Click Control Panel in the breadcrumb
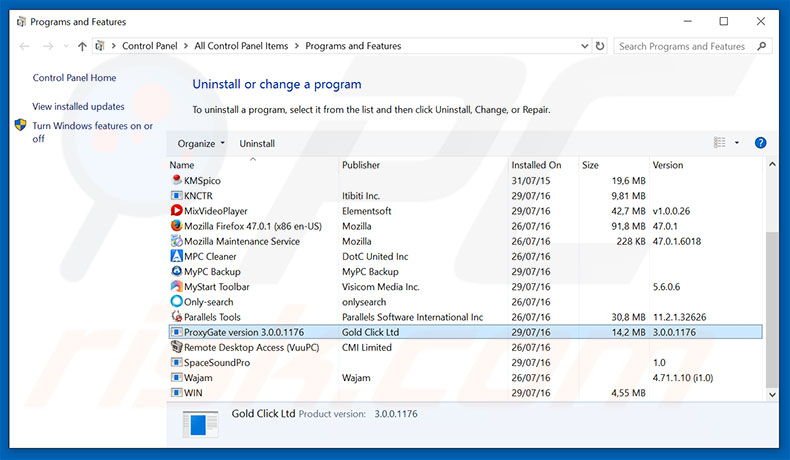This screenshot has height=460, width=790. tap(150, 46)
